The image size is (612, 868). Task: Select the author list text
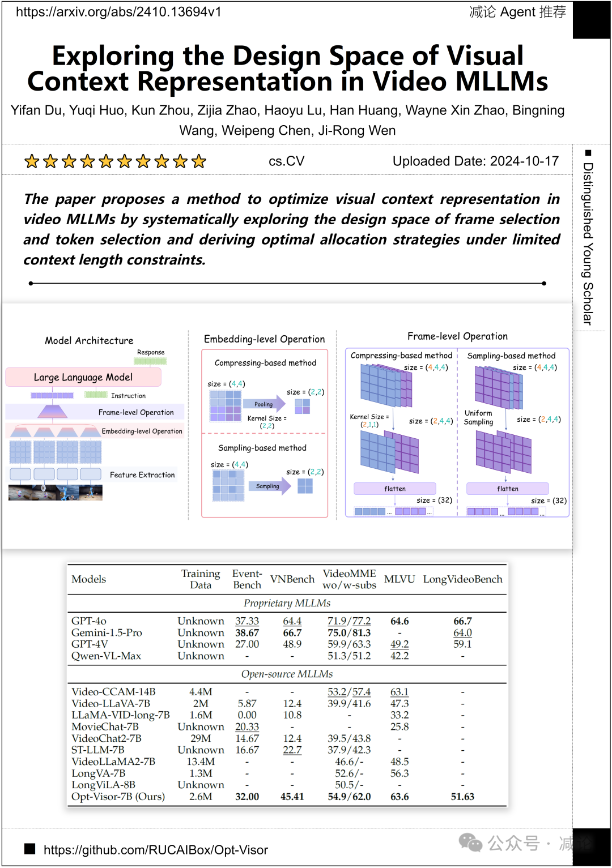tap(288, 120)
